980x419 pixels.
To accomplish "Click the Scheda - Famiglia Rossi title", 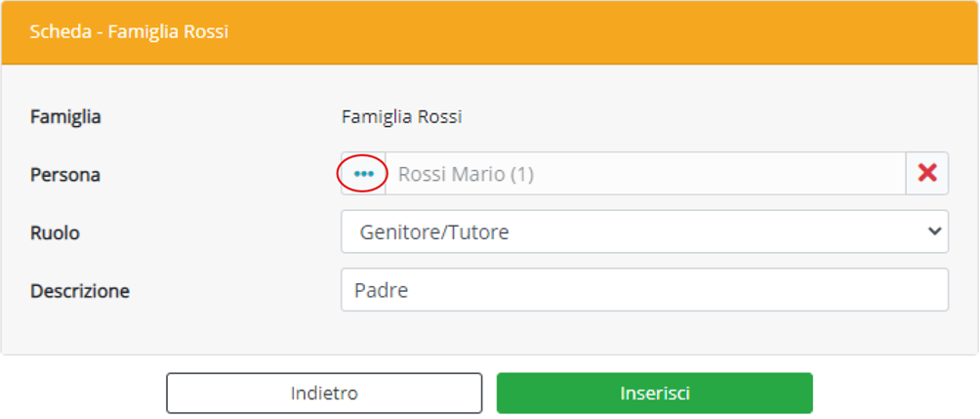I will click(129, 31).
